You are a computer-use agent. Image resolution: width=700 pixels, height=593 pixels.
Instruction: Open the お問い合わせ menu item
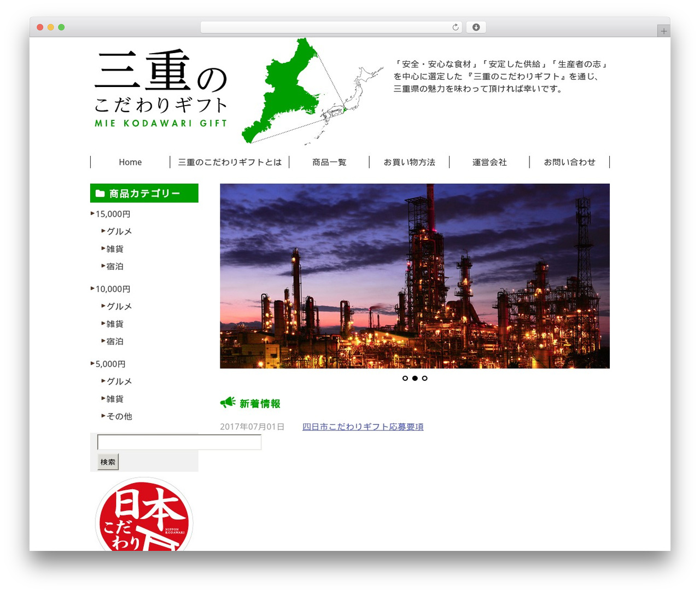click(x=569, y=162)
